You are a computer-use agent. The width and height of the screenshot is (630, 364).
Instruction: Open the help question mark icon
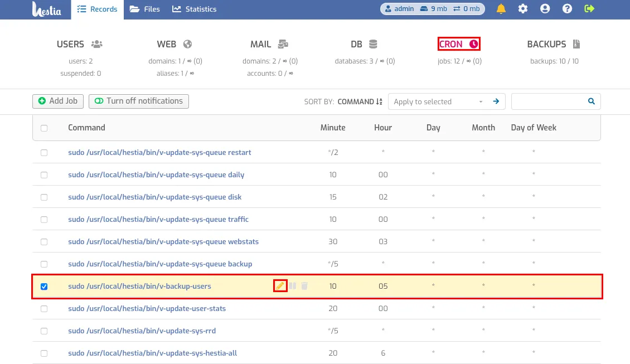(x=567, y=9)
